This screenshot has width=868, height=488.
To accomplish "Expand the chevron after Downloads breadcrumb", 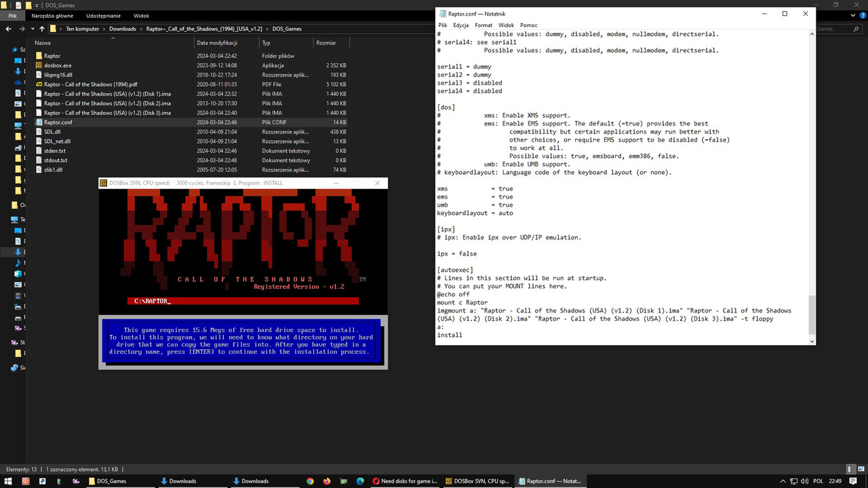I will point(141,29).
